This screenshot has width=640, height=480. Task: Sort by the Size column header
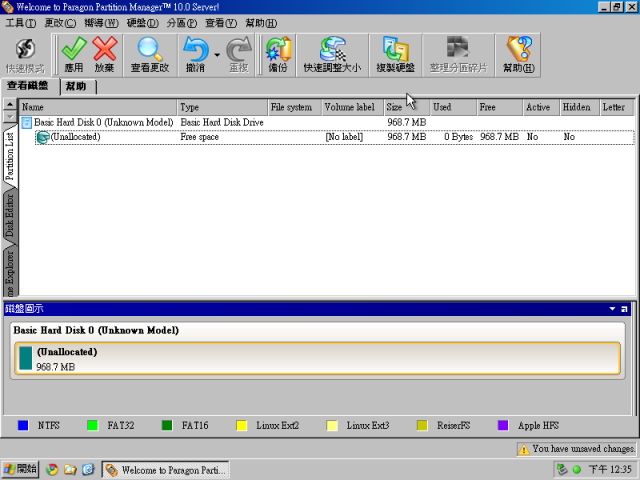pos(407,107)
